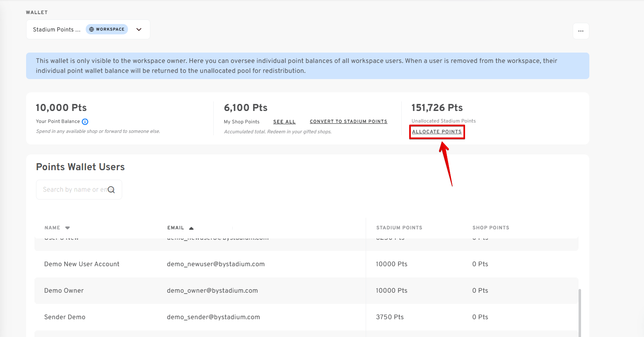The height and width of the screenshot is (337, 644).
Task: Click the Allocate Points link
Action: click(437, 132)
